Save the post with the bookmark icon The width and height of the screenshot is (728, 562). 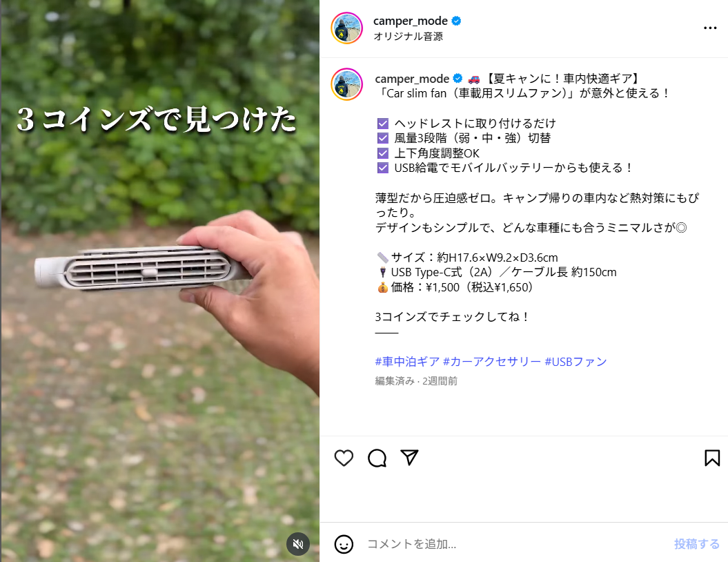[x=712, y=458]
